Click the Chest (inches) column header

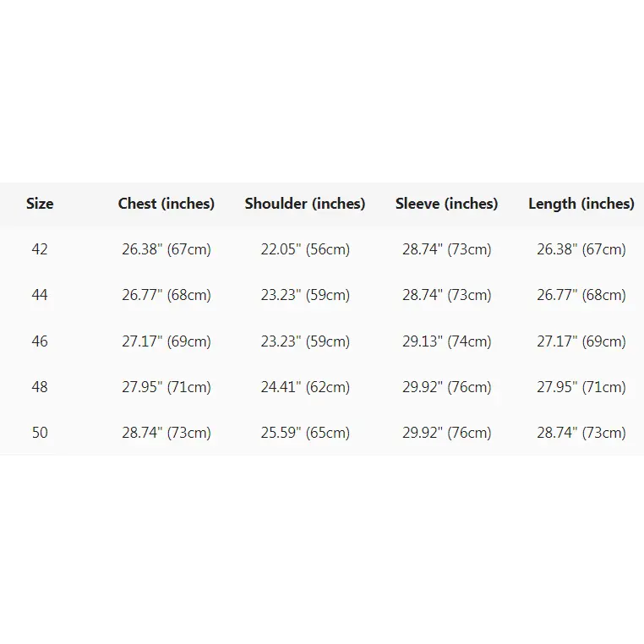point(166,204)
